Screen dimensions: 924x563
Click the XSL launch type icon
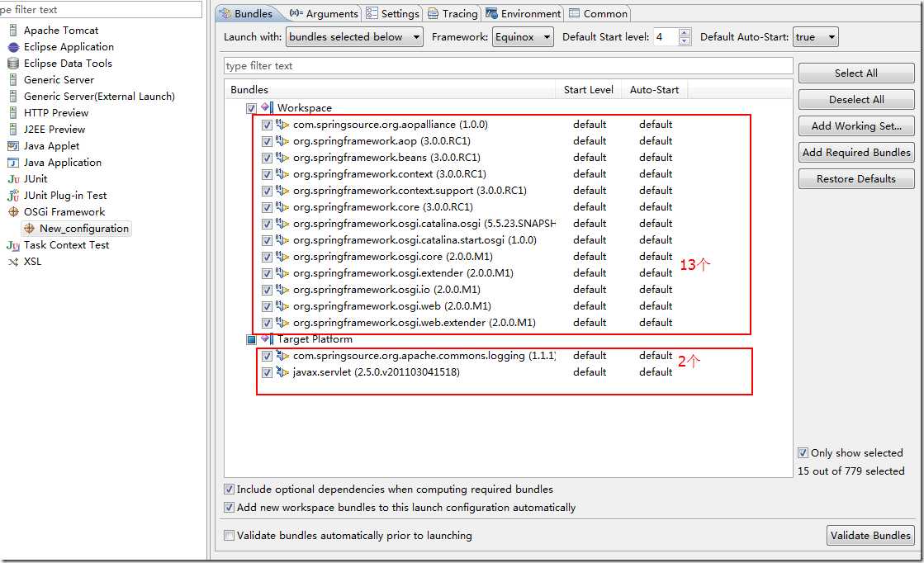pos(13,262)
